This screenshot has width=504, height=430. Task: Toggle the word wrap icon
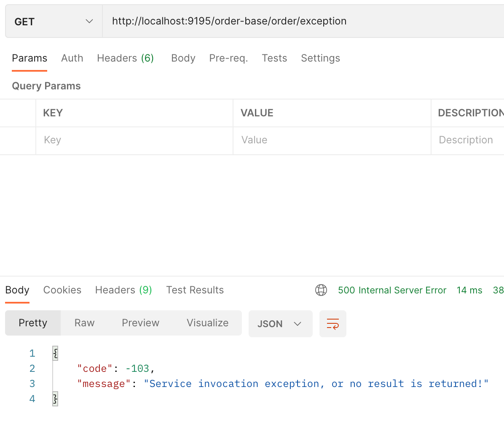[332, 323]
